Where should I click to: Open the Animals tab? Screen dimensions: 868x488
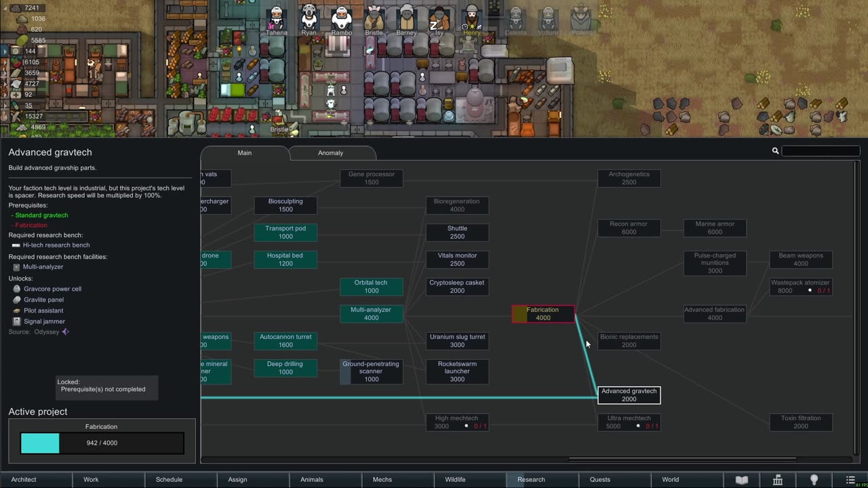(325, 480)
